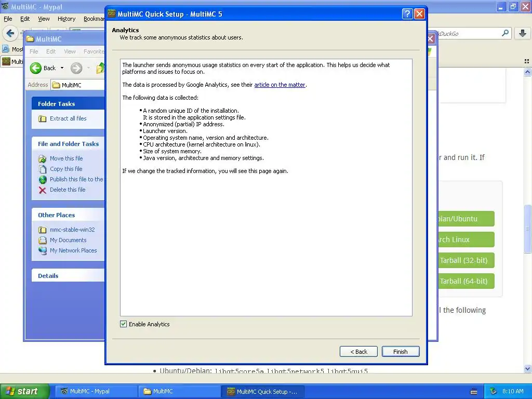The height and width of the screenshot is (399, 532).
Task: Uncheck the Enable Analytics checkbox
Action: pyautogui.click(x=124, y=324)
